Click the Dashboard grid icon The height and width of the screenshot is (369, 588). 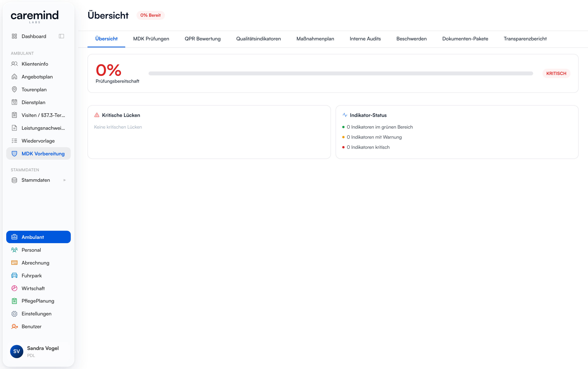14,36
